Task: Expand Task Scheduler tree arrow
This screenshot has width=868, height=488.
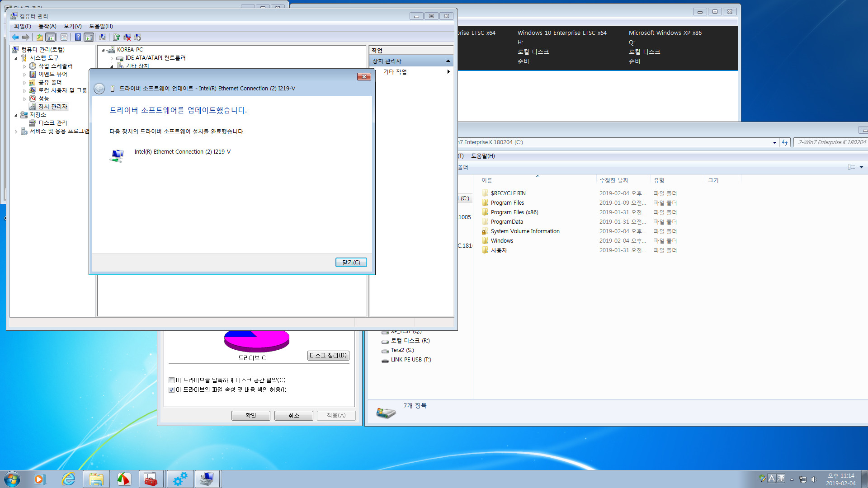Action: pos(24,66)
